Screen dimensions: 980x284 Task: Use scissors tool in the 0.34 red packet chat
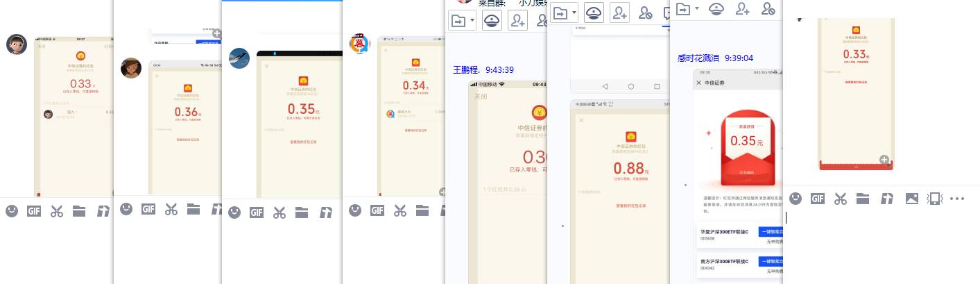[x=400, y=210]
